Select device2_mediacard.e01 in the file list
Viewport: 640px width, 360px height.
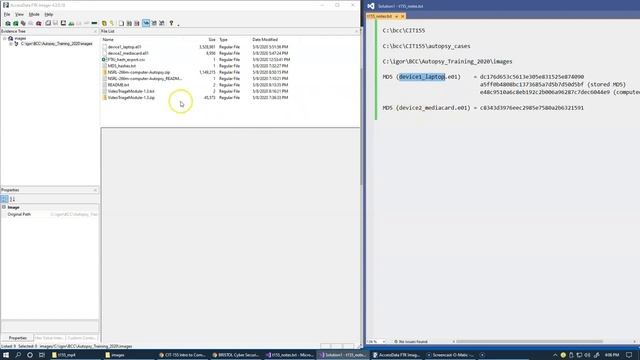click(128, 53)
